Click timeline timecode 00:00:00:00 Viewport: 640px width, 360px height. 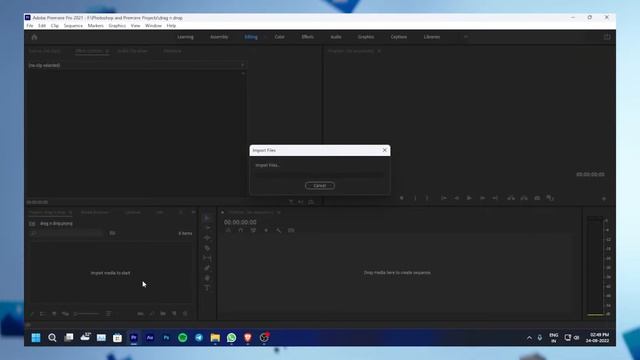[240, 222]
